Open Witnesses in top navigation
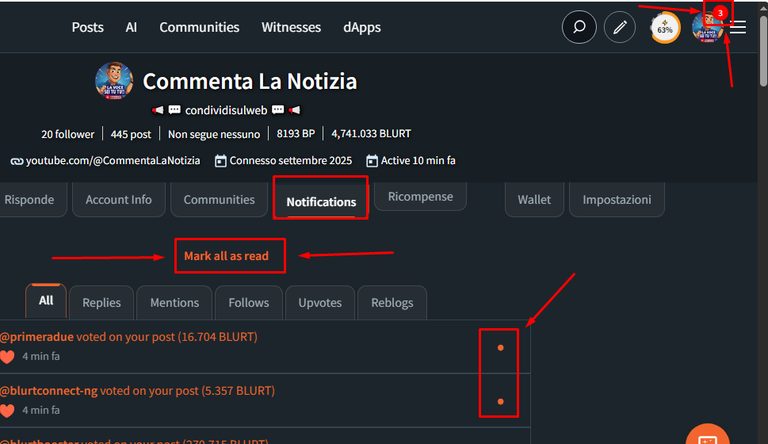The width and height of the screenshot is (768, 444). (x=291, y=27)
